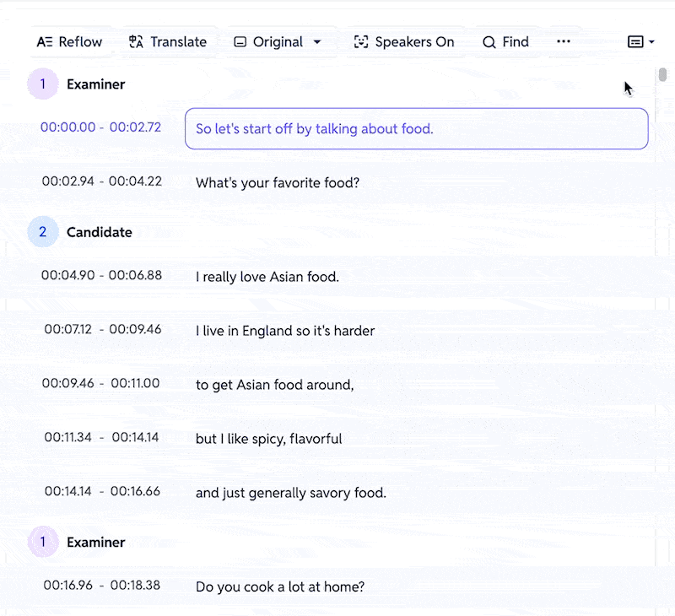
Task: Click the Reflow label
Action: (x=80, y=41)
